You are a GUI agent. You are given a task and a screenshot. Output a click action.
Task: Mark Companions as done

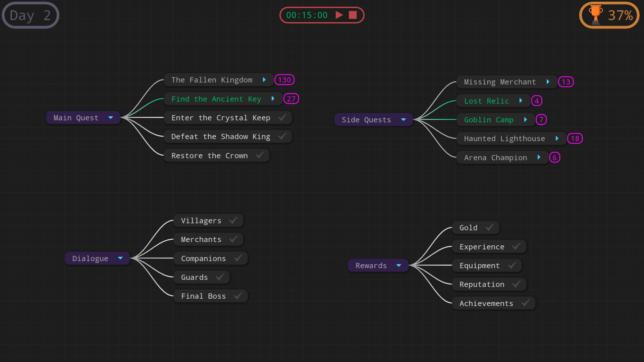pos(238,258)
